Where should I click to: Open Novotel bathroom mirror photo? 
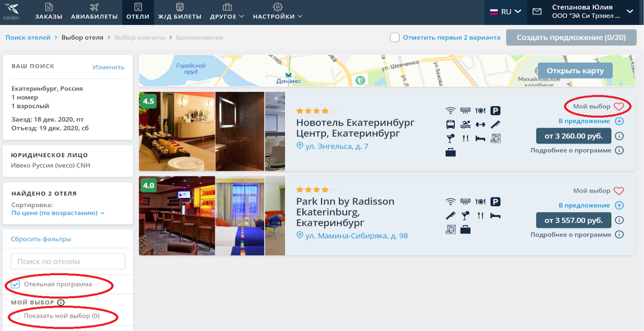[240, 131]
